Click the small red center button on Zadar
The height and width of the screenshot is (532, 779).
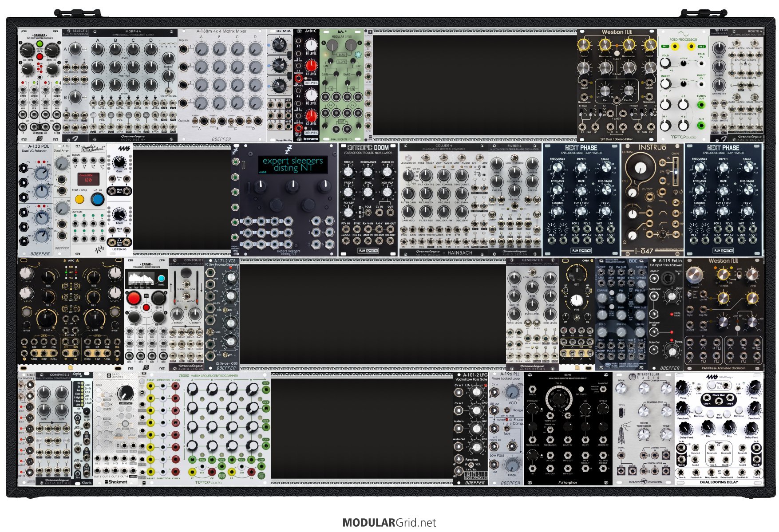pyautogui.click(x=146, y=307)
